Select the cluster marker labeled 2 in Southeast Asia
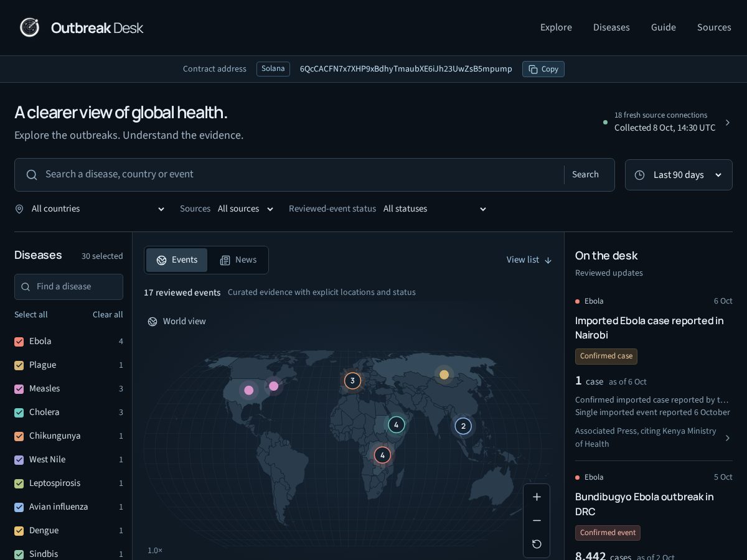Image resolution: width=747 pixels, height=560 pixels. tap(463, 426)
